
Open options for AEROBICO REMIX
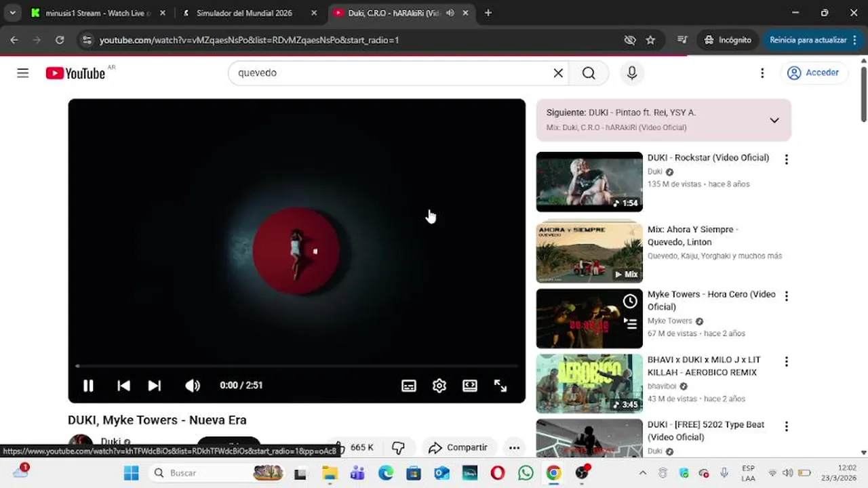pos(787,362)
